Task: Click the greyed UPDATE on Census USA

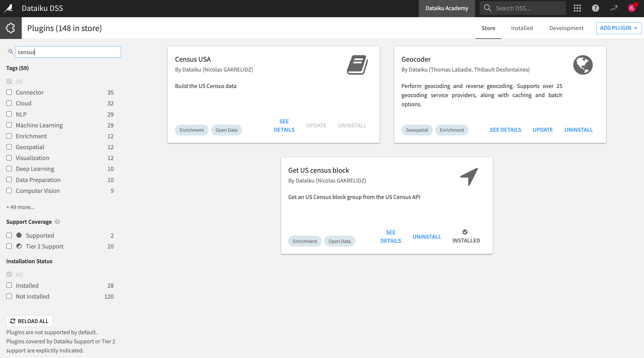Action: pos(316,125)
